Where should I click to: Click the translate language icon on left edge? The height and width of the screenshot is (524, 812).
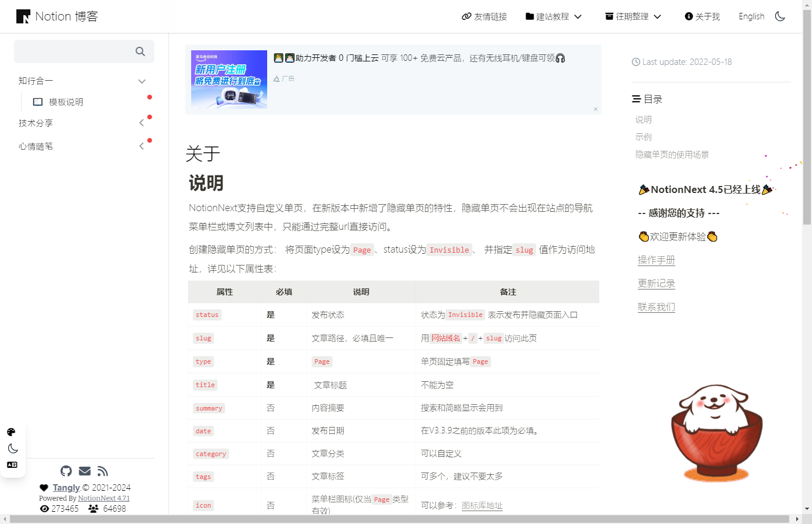coord(12,464)
